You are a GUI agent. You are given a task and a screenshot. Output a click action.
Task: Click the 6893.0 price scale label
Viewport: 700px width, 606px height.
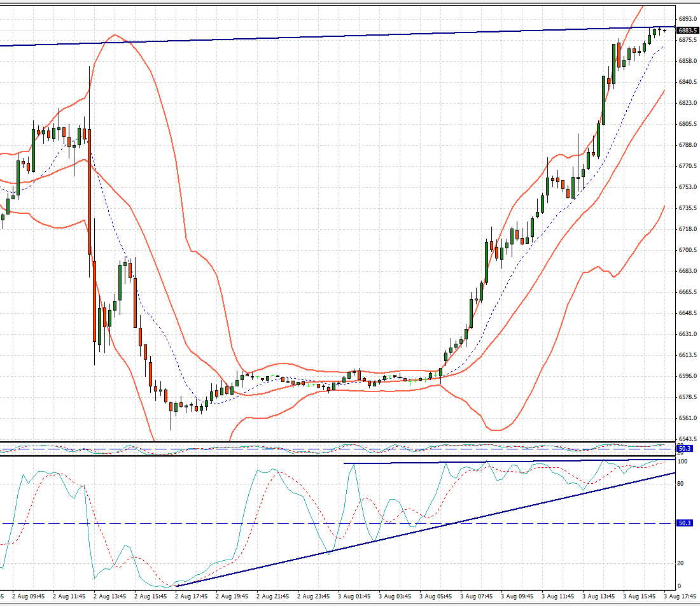pyautogui.click(x=687, y=19)
